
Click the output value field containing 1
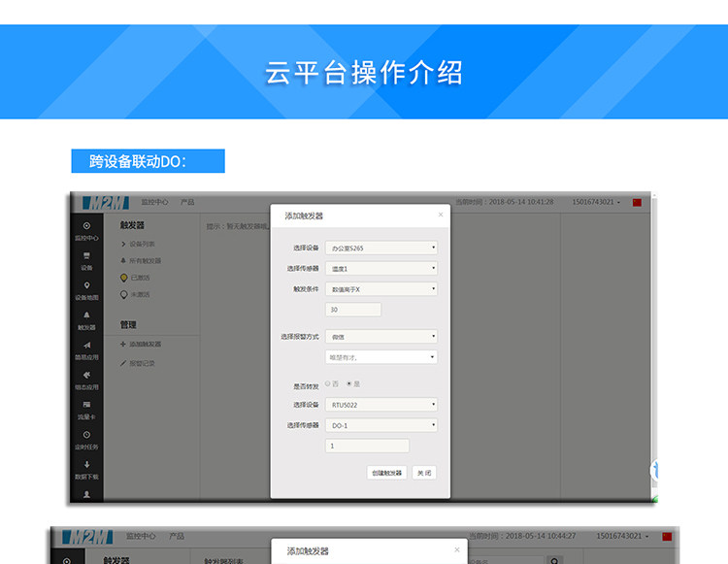[367, 446]
